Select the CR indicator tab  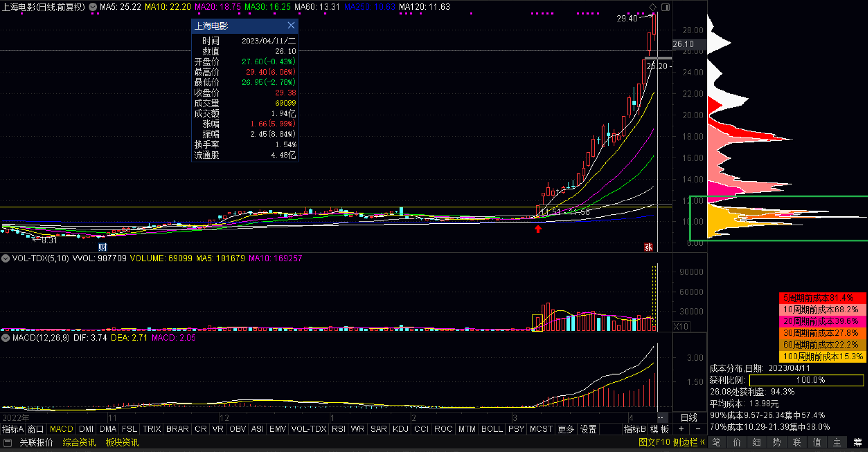200,429
